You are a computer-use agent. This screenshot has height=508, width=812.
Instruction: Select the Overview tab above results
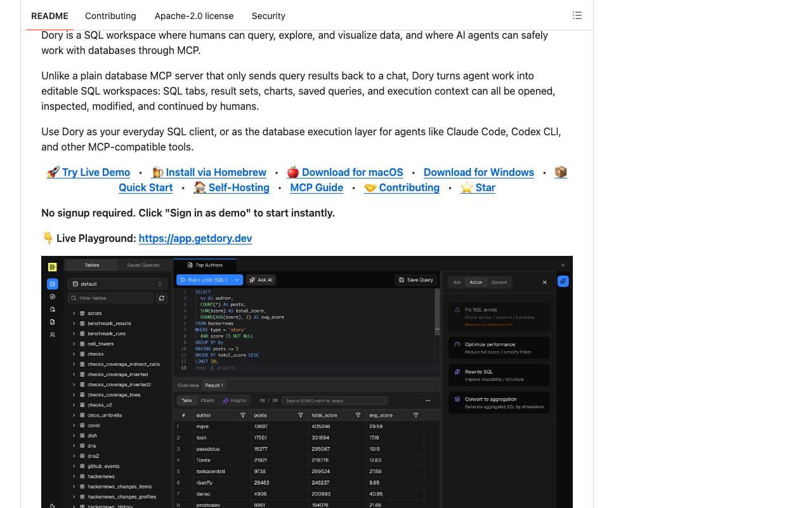(188, 385)
